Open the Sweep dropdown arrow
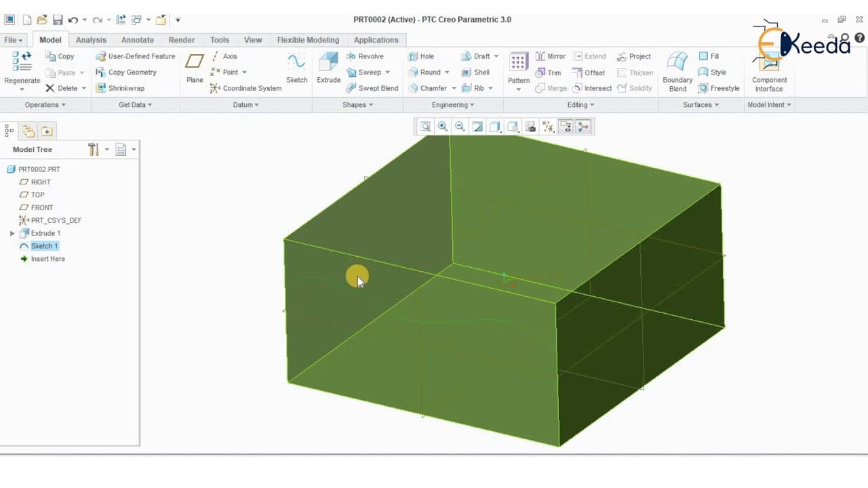The width and height of the screenshot is (868, 488). (387, 73)
